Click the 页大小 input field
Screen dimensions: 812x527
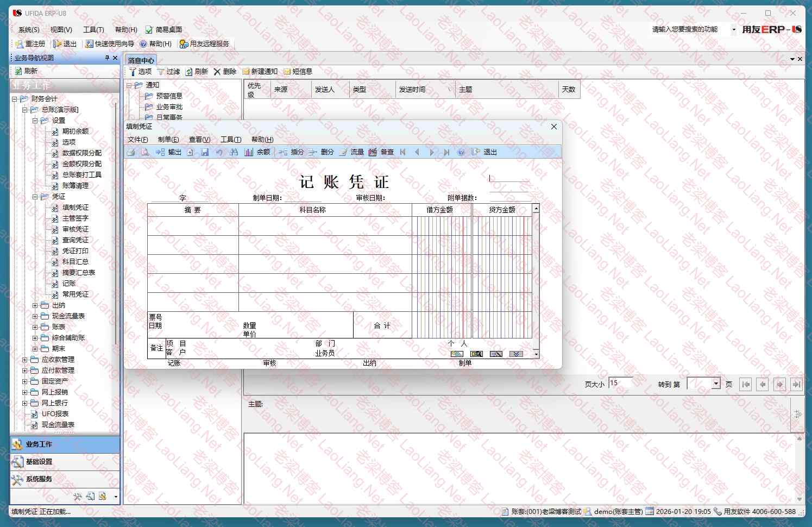coord(620,383)
